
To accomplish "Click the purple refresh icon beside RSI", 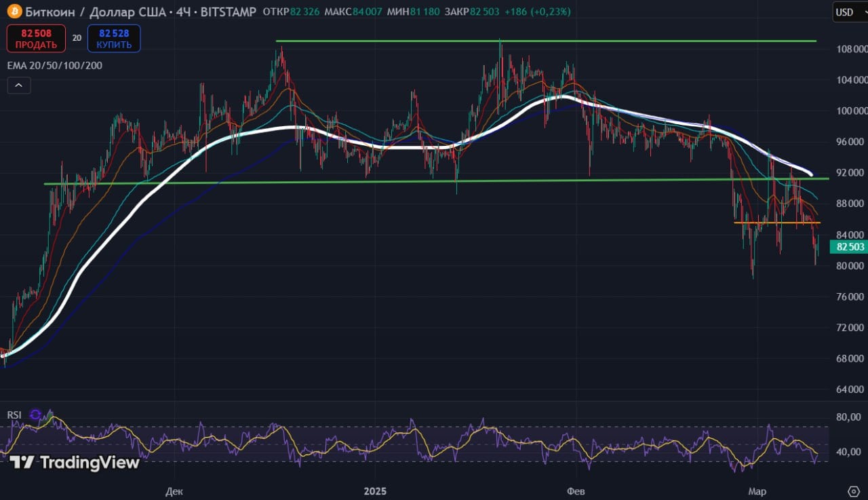I will (x=35, y=415).
